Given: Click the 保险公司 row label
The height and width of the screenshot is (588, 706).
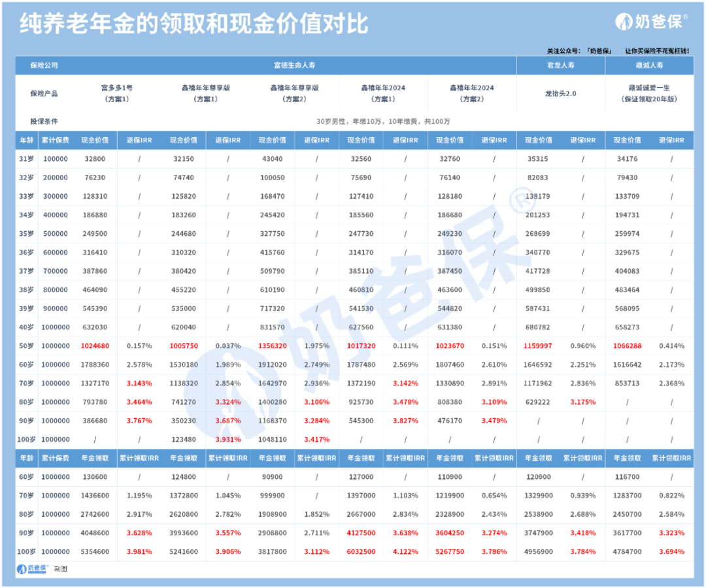Looking at the screenshot, I should pyautogui.click(x=44, y=65).
